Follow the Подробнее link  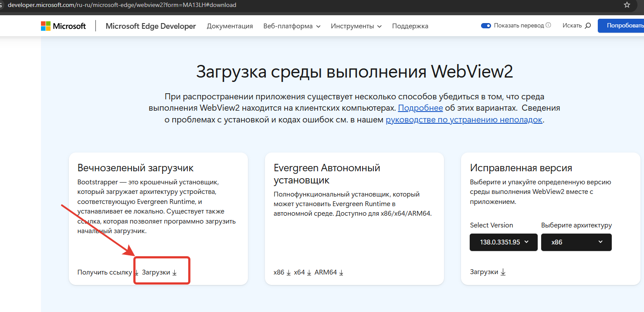click(420, 108)
